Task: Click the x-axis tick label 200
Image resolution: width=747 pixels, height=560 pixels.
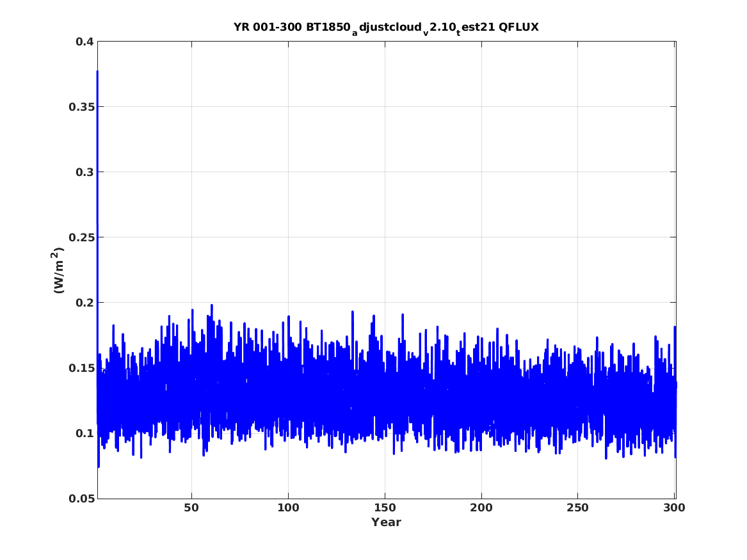Action: click(481, 508)
